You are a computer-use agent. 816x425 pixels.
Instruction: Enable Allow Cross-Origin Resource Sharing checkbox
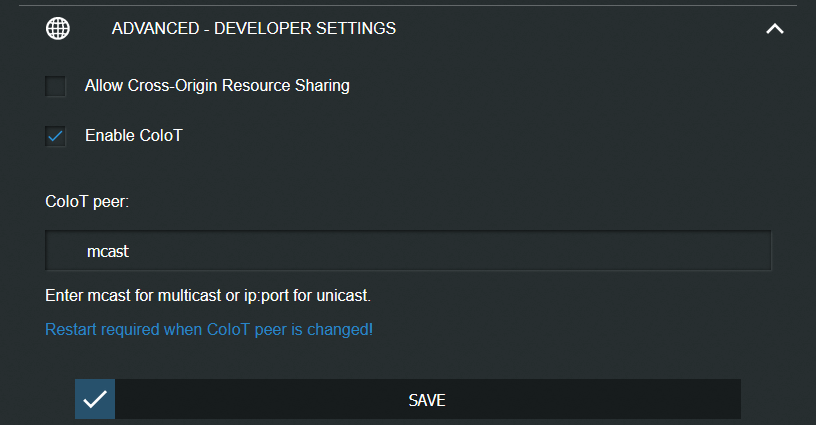pos(55,86)
